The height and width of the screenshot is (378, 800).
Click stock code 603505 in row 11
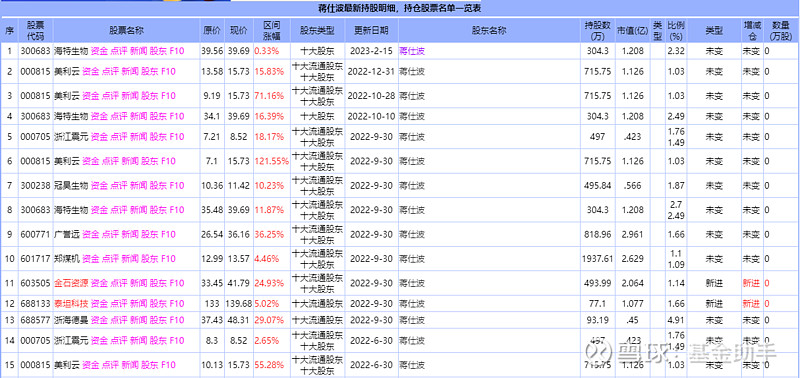click(36, 284)
